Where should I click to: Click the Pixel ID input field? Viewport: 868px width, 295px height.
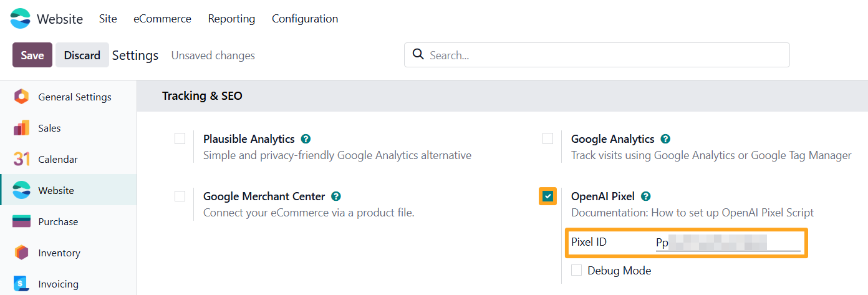tap(728, 243)
